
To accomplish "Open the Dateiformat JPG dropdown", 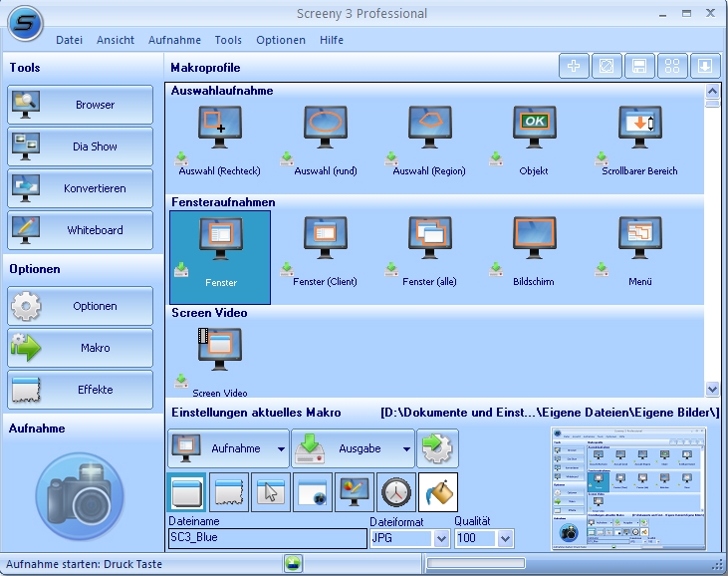I will tap(441, 539).
